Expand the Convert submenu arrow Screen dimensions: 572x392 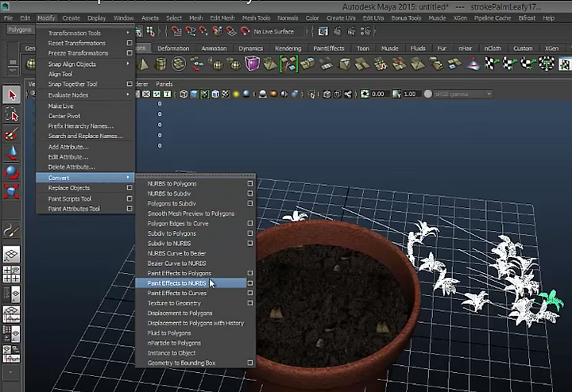(x=128, y=178)
